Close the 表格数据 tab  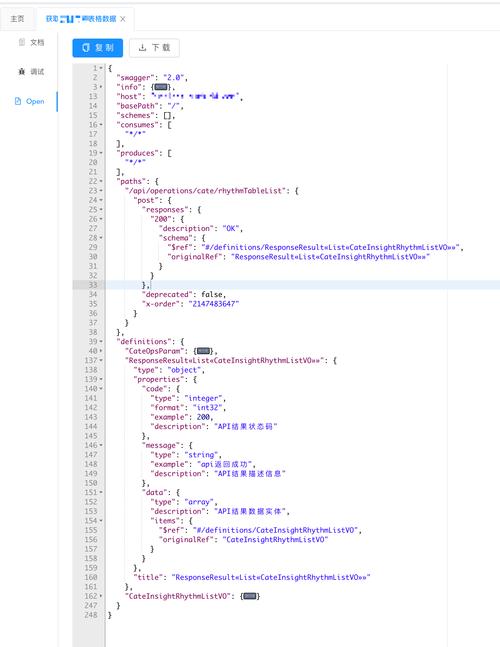click(x=123, y=19)
